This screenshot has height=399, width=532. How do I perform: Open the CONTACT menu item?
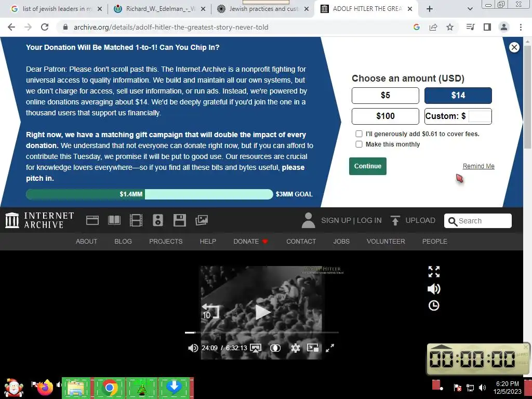pos(301,241)
